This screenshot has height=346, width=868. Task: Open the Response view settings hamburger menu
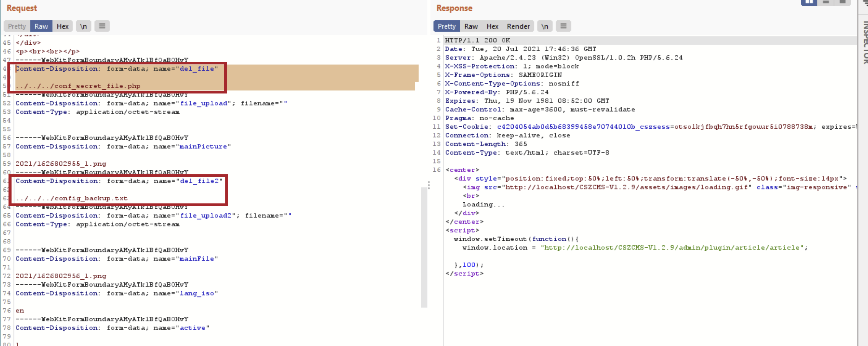(563, 26)
